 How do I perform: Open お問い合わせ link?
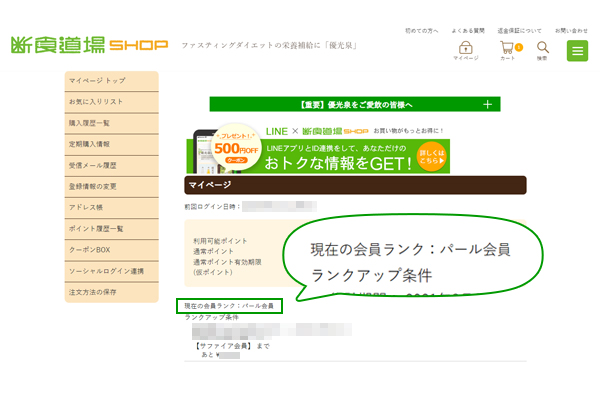coord(571,31)
